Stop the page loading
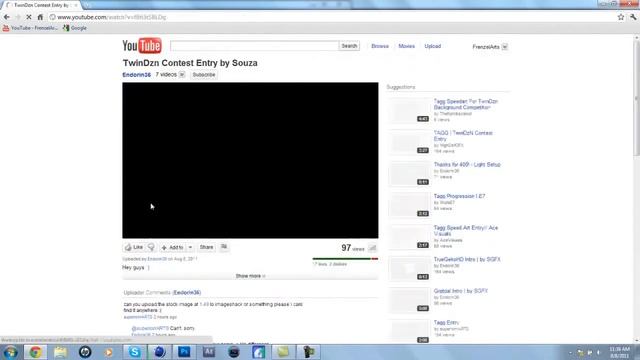The height and width of the screenshot is (360, 640). [x=29, y=17]
